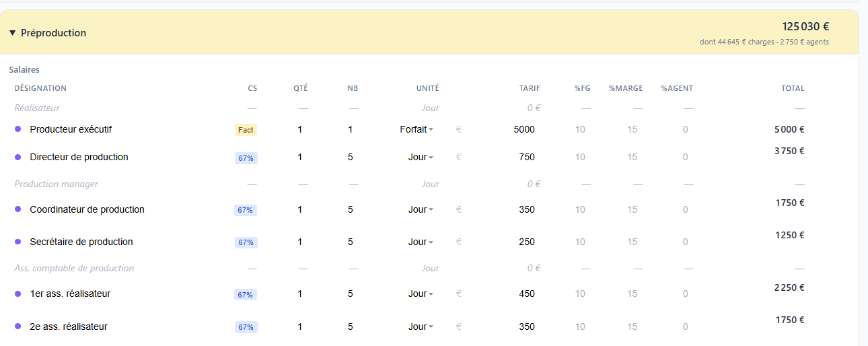Click purple dot beside Directeur de production
Image resolution: width=868 pixels, height=346 pixels.
[x=18, y=157]
